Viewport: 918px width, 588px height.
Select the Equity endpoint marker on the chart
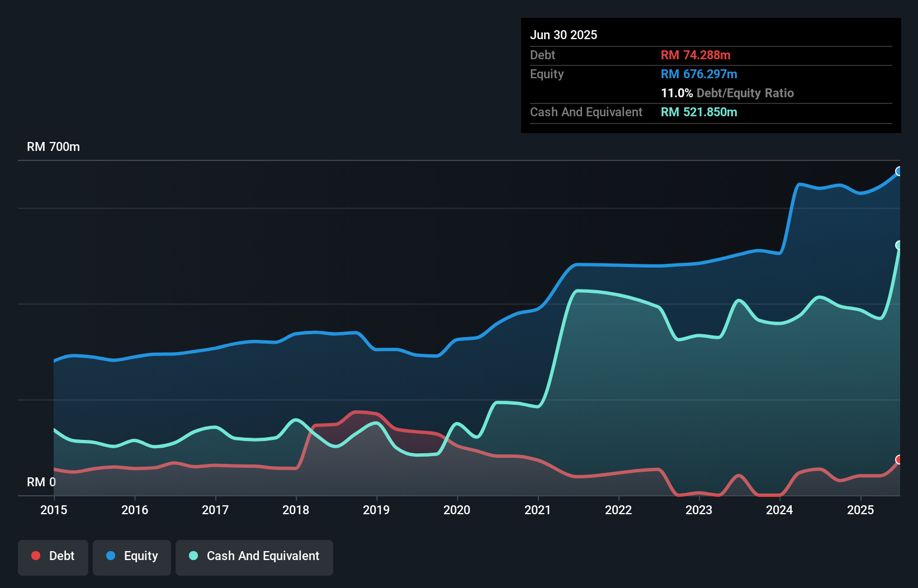coord(899,172)
